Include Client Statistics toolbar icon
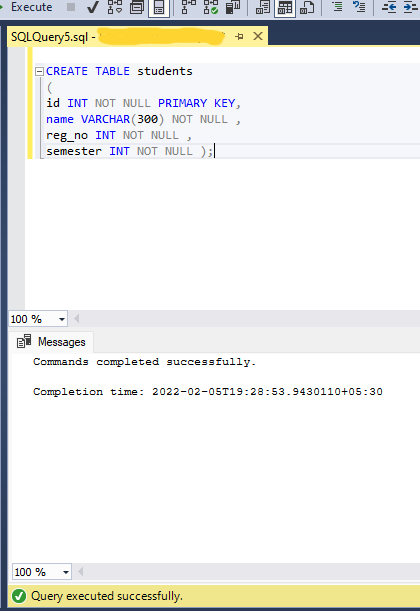 233,7
